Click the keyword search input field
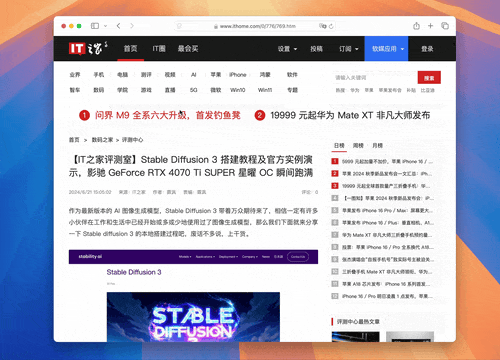Screen dimensions: 500x360 click(375, 78)
